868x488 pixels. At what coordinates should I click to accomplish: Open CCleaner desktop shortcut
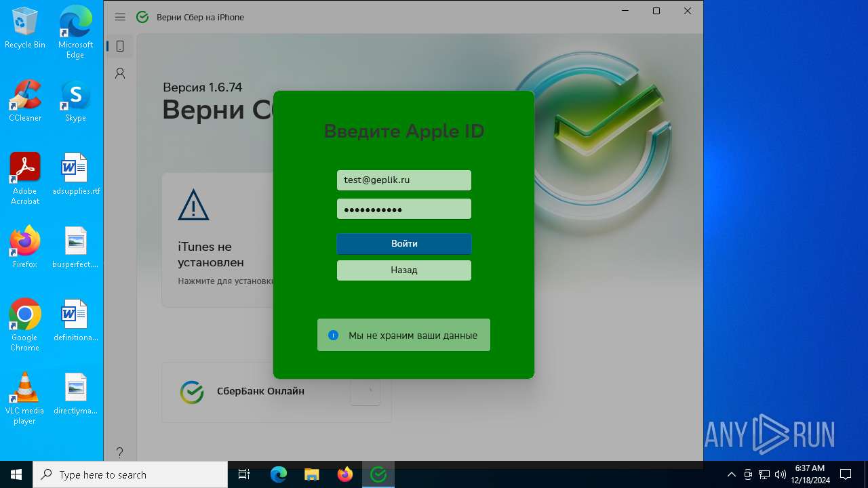(x=25, y=101)
